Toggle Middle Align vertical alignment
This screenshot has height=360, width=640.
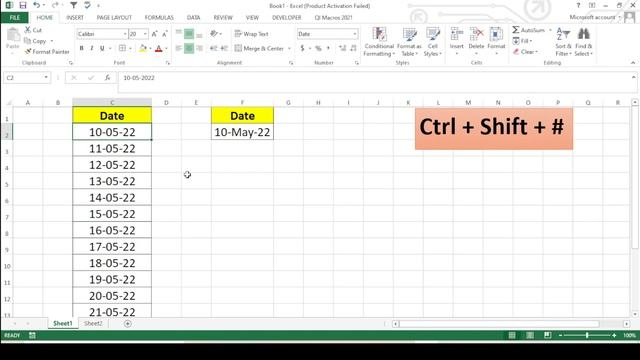point(189,34)
